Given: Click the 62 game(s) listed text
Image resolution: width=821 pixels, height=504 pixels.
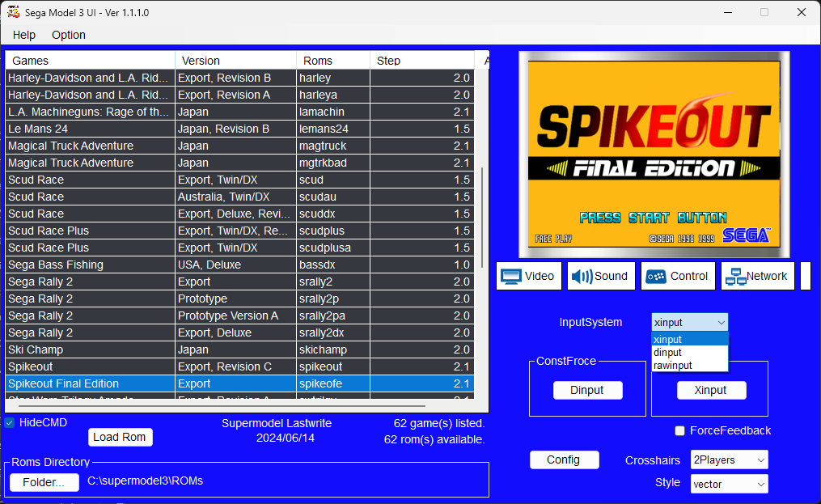Looking at the screenshot, I should [439, 423].
